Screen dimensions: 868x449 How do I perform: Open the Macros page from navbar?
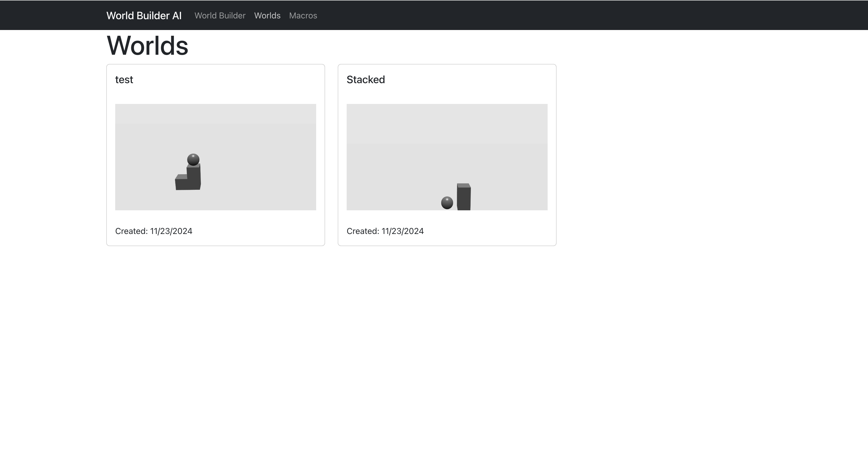[303, 16]
